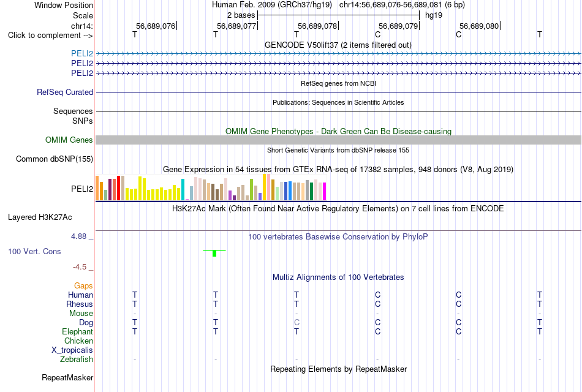Image resolution: width=582 pixels, height=392 pixels.
Task: Click the '2 bases' scale bar
Action: [x=339, y=15]
